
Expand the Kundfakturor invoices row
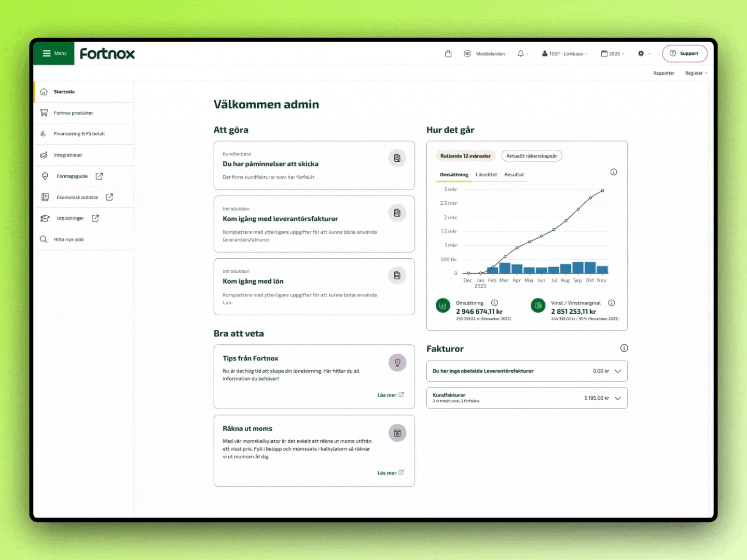click(527, 398)
